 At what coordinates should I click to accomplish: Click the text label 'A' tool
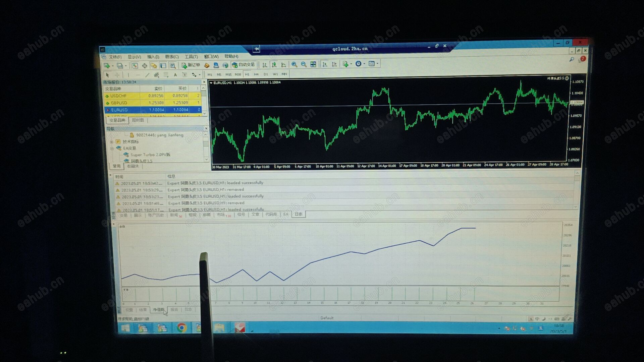pos(175,75)
